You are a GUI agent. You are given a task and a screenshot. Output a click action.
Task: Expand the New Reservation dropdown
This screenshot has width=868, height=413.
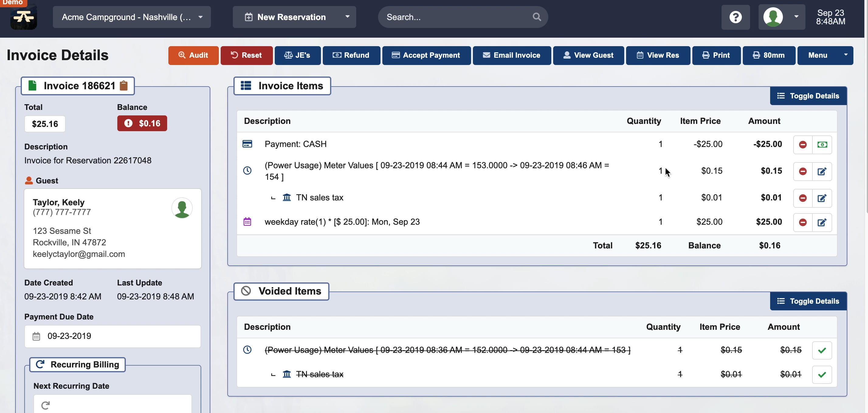tap(347, 17)
